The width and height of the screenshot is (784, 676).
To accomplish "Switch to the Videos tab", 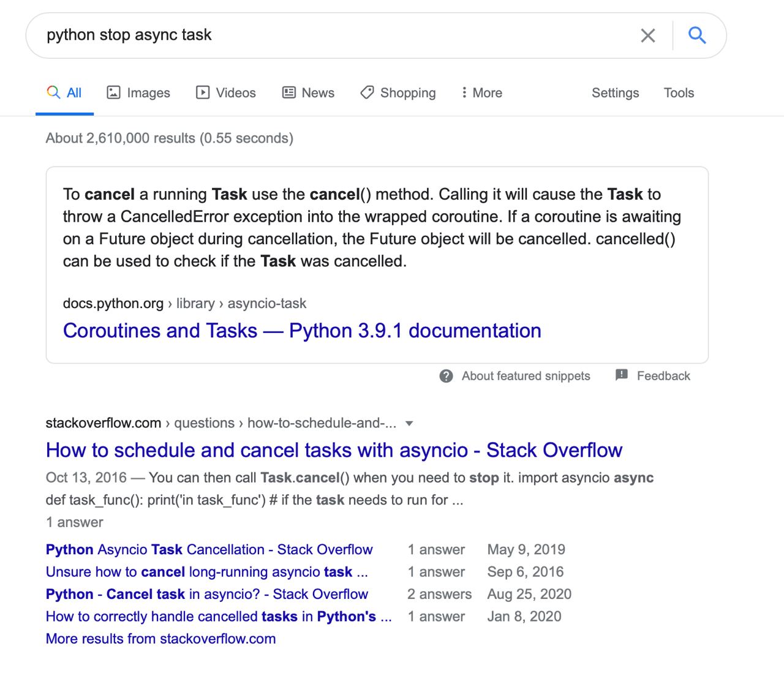I will (225, 93).
